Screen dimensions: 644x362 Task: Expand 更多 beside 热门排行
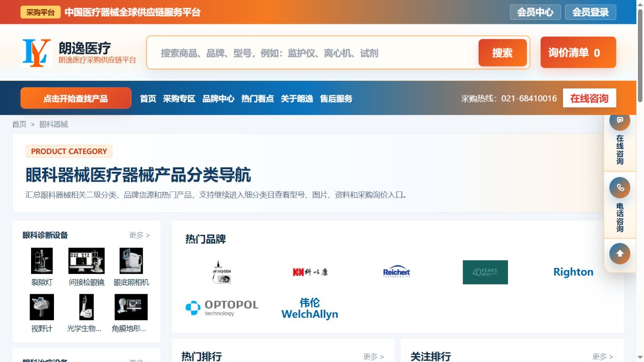coord(374,356)
